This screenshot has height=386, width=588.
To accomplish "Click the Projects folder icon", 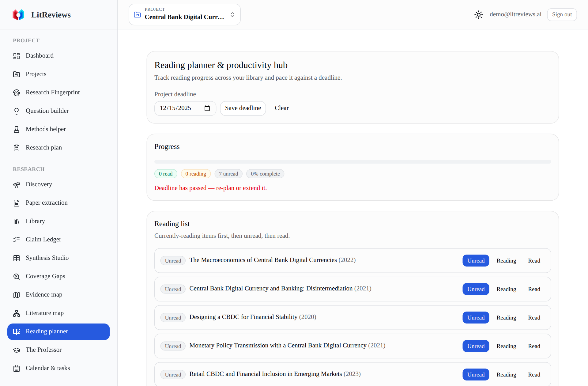I will (x=17, y=74).
